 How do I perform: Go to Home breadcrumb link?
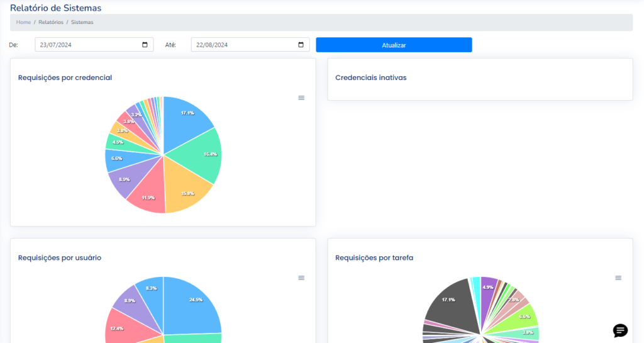click(x=23, y=22)
